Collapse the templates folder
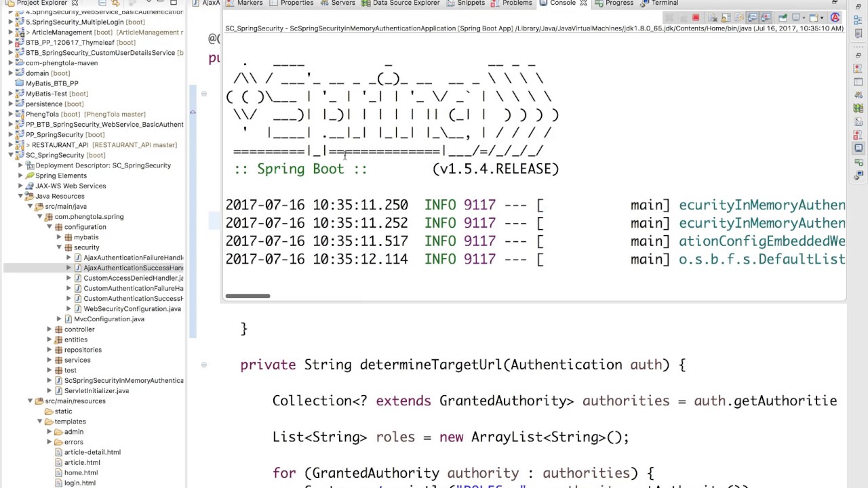 [40, 422]
